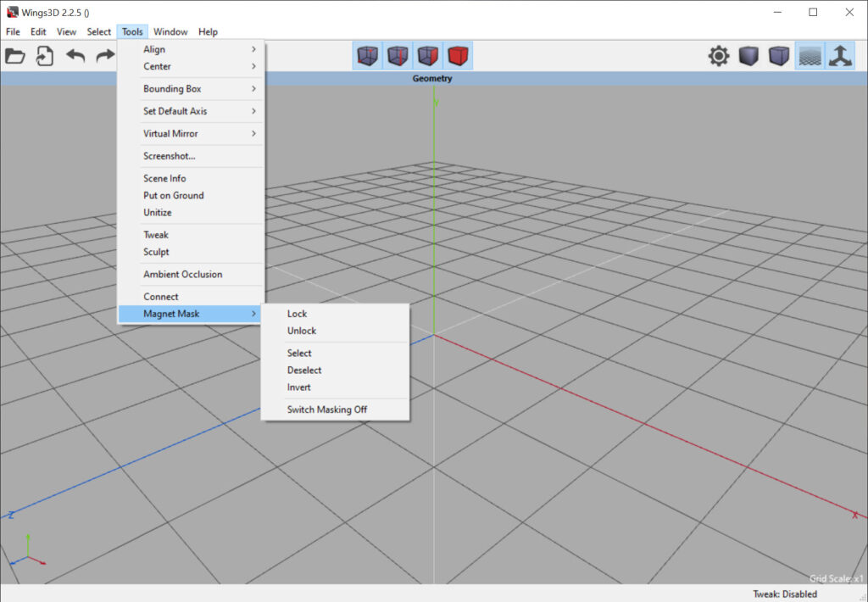
Task: Select face selection mode cube
Action: pos(427,56)
